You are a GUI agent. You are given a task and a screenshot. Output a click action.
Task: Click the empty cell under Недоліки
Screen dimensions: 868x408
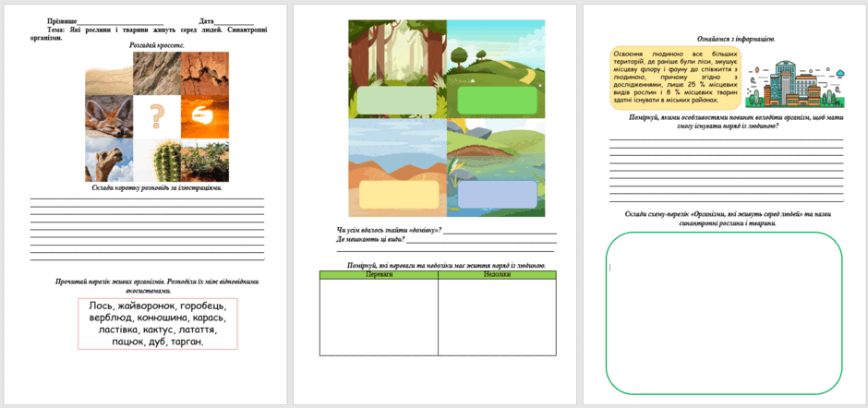coord(497,318)
